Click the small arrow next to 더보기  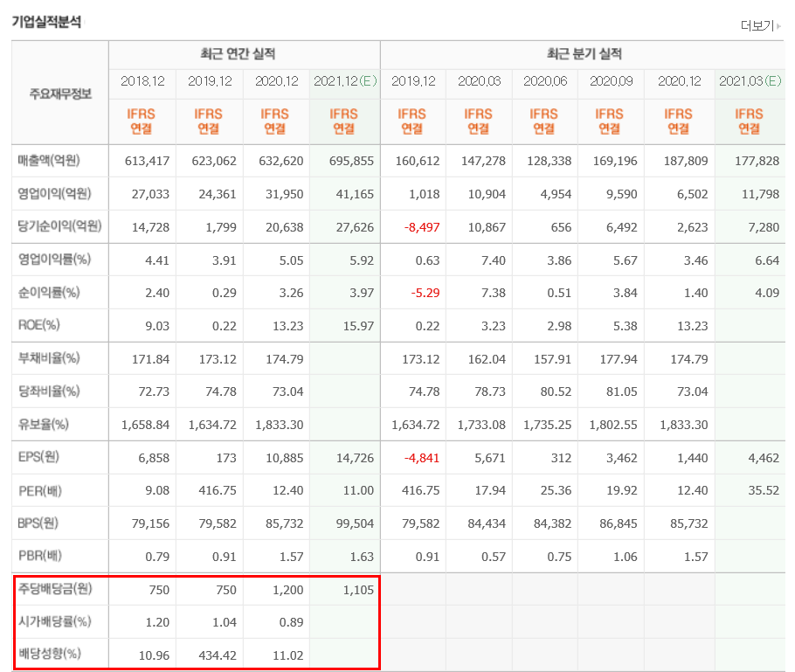(x=778, y=26)
